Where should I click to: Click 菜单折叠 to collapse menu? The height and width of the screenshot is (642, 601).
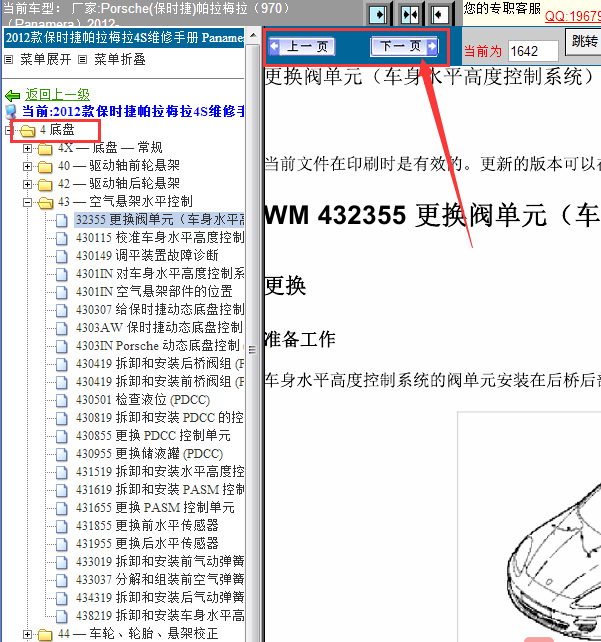pyautogui.click(x=120, y=60)
